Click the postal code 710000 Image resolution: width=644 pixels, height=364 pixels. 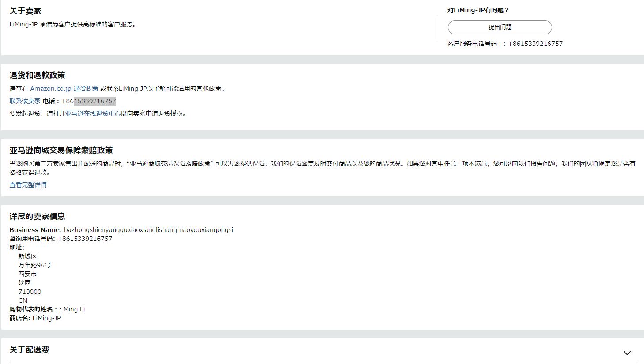tap(30, 292)
